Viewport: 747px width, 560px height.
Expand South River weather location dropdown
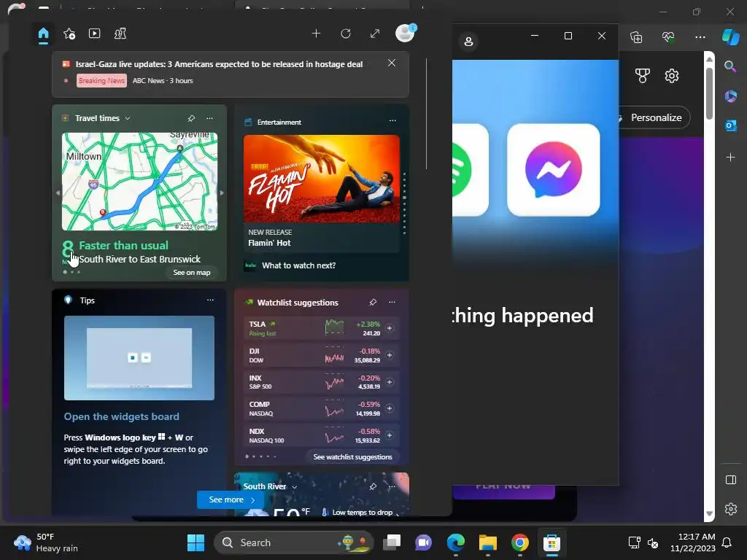(x=295, y=486)
